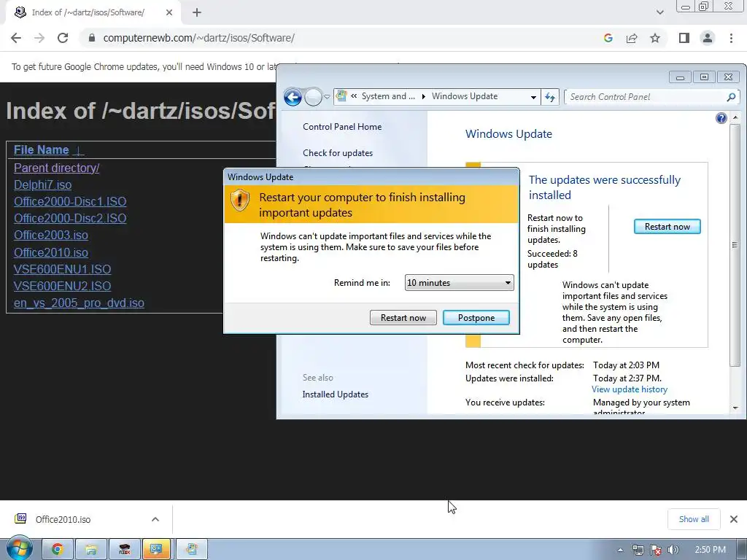Image resolution: width=747 pixels, height=560 pixels.
Task: Click Chrome address bar URL
Action: pyautogui.click(x=199, y=38)
